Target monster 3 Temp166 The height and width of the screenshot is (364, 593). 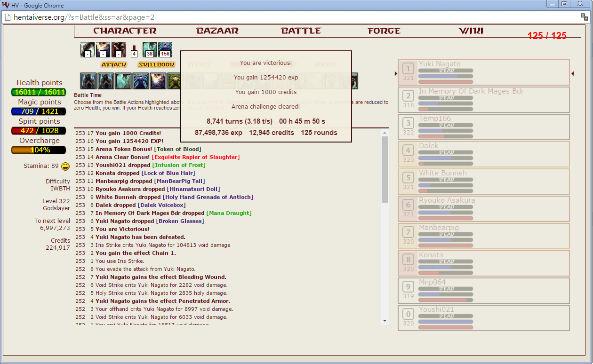click(x=484, y=127)
